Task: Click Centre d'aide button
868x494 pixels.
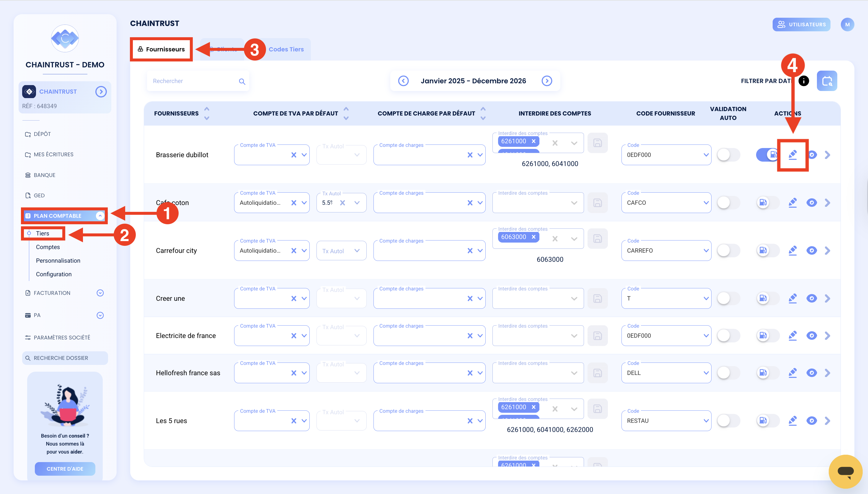Action: (65, 469)
